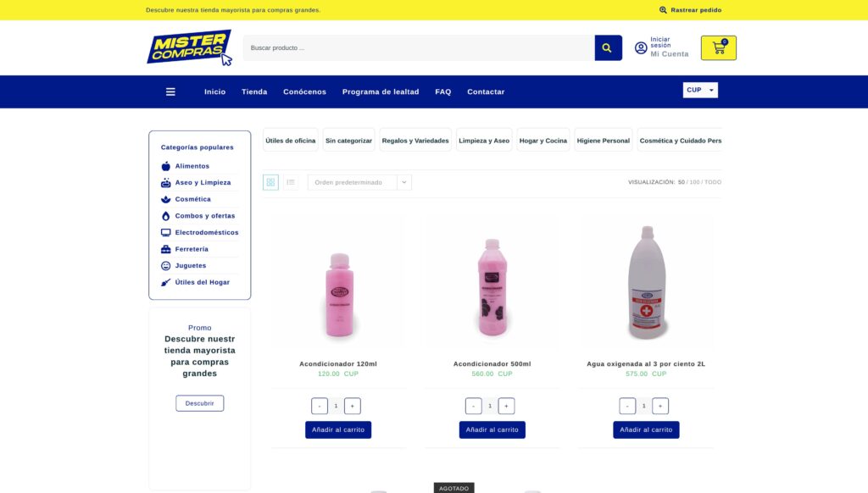This screenshot has height=493, width=868.
Task: Add Acondicionador 120ml to cart
Action: [x=338, y=430]
